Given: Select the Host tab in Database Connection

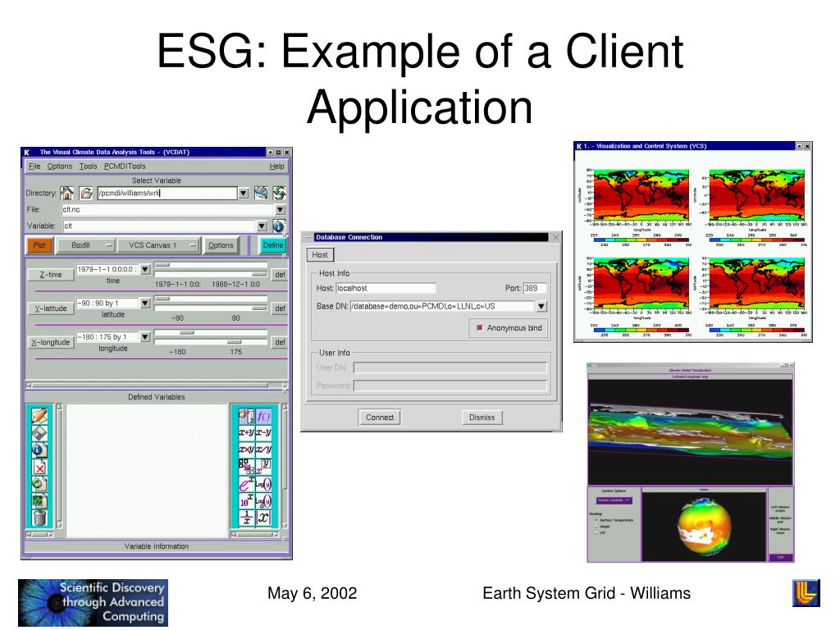Looking at the screenshot, I should click(x=320, y=255).
